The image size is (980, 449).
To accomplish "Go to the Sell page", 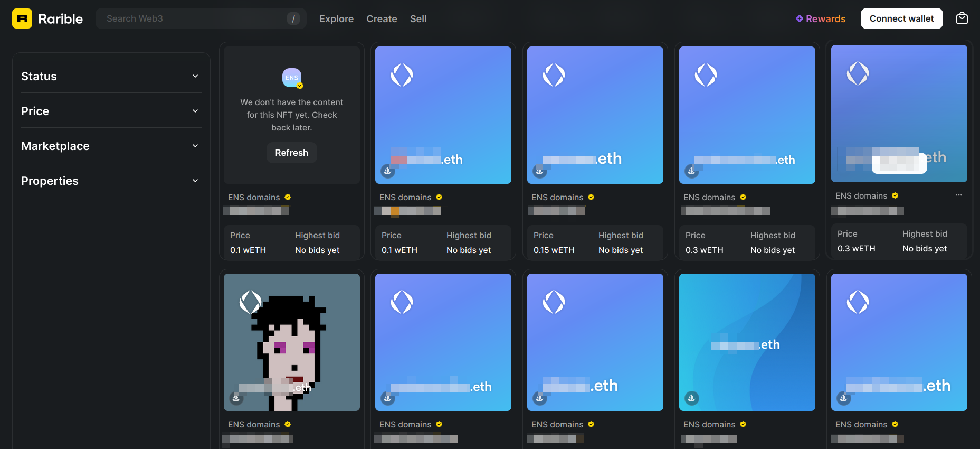I will click(x=418, y=18).
